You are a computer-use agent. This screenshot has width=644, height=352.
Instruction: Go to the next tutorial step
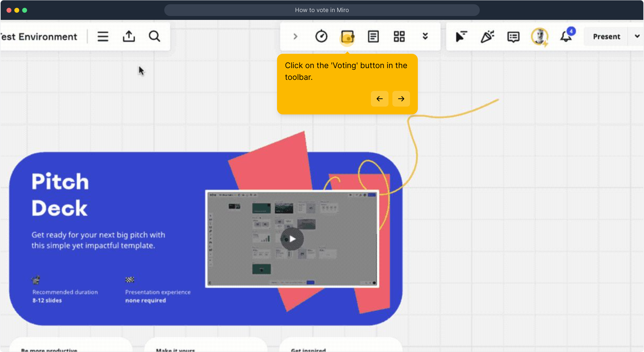[401, 99]
